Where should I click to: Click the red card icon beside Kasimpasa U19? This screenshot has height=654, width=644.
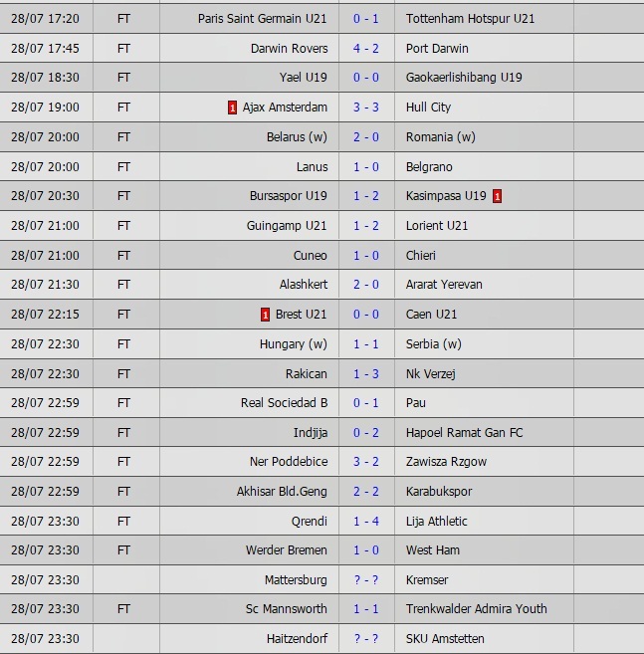tap(497, 196)
